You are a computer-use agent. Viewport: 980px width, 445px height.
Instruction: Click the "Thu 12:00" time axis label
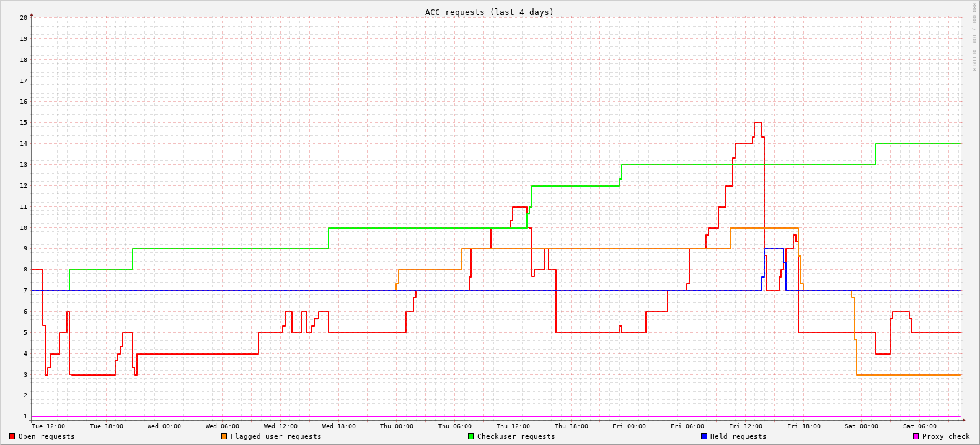coord(513,426)
